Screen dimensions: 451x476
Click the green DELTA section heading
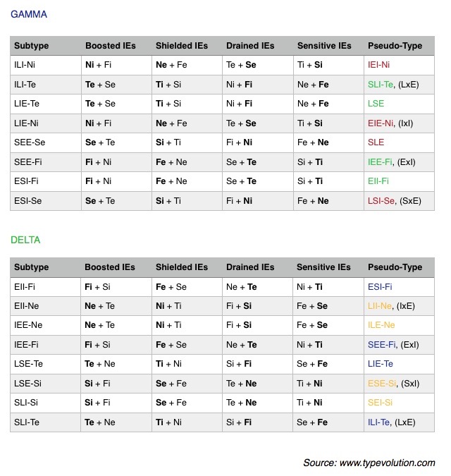(x=25, y=240)
